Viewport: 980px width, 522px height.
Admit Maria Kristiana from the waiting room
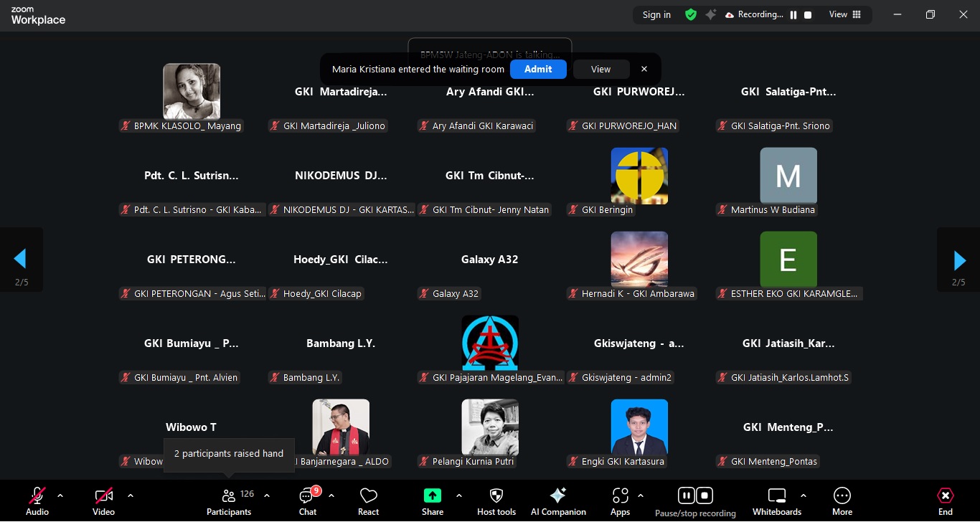pos(538,70)
